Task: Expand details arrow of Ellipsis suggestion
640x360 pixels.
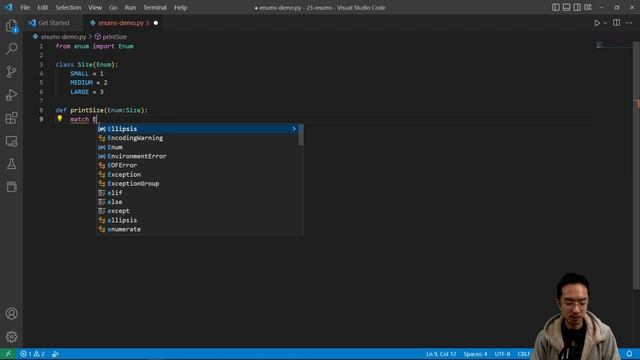Action: click(x=294, y=129)
